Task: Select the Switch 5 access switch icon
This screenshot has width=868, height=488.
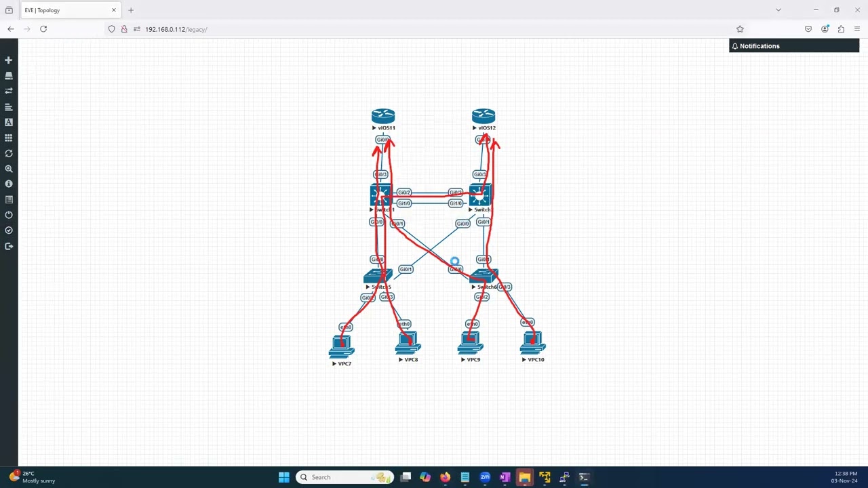Action: 378,277
